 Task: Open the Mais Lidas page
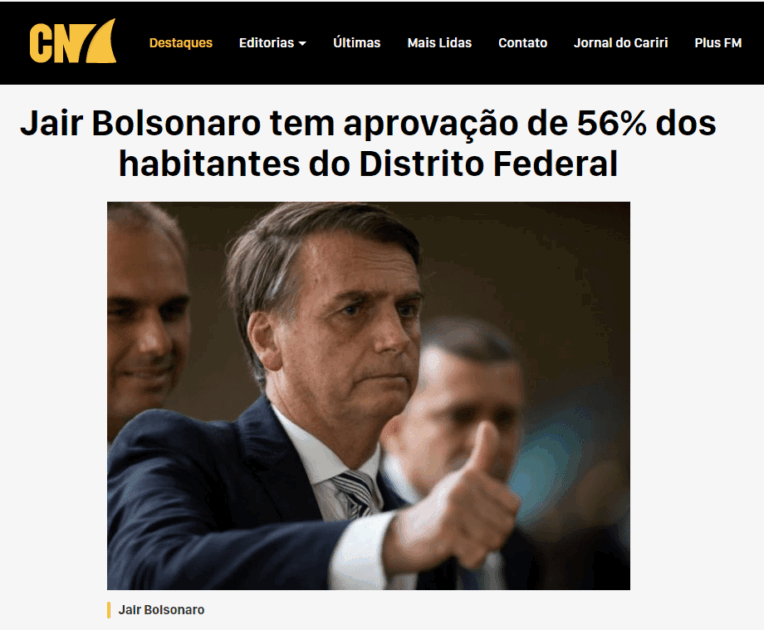pos(439,43)
